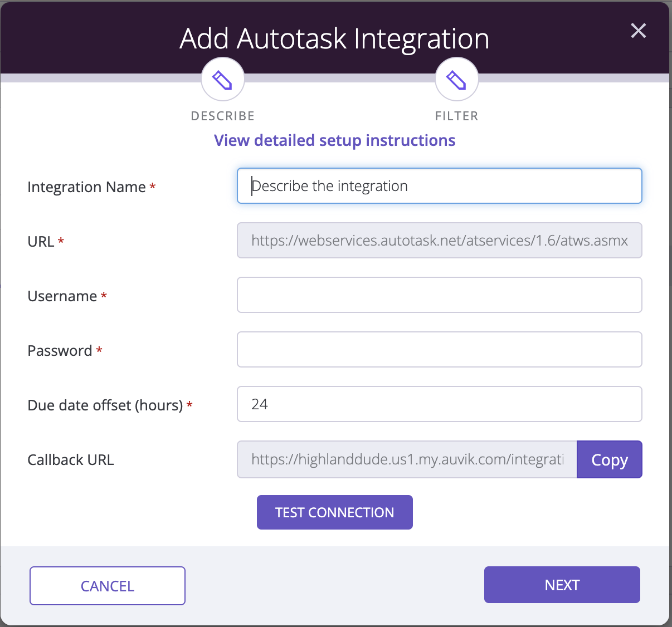This screenshot has height=627, width=672.
Task: Focus the Integration Name input field
Action: (x=440, y=186)
